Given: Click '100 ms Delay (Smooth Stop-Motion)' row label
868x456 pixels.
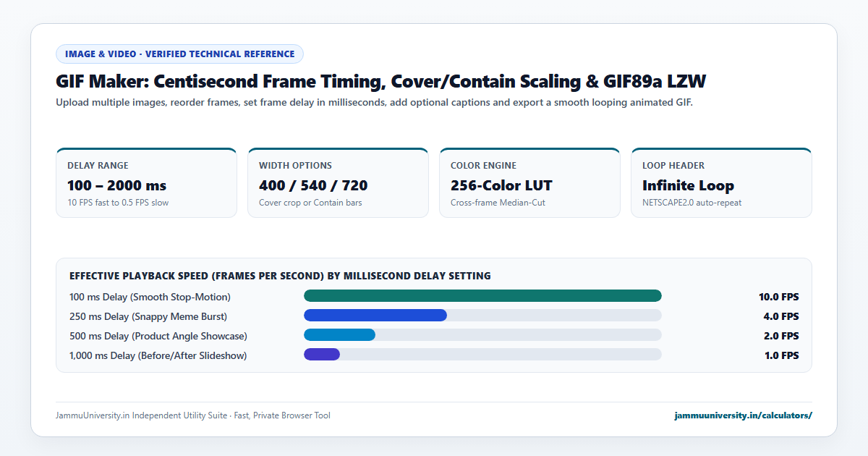Looking at the screenshot, I should click(150, 297).
